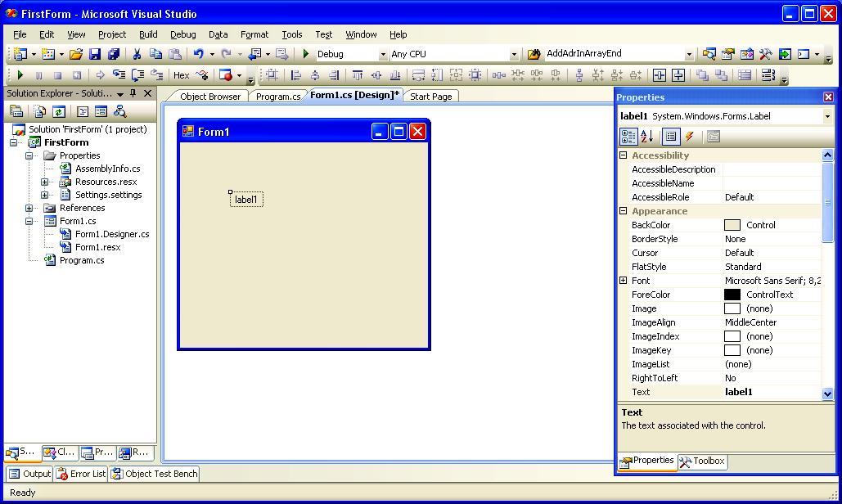This screenshot has width=842, height=504.
Task: Click the Center Horizontally layout icon
Action: click(660, 75)
